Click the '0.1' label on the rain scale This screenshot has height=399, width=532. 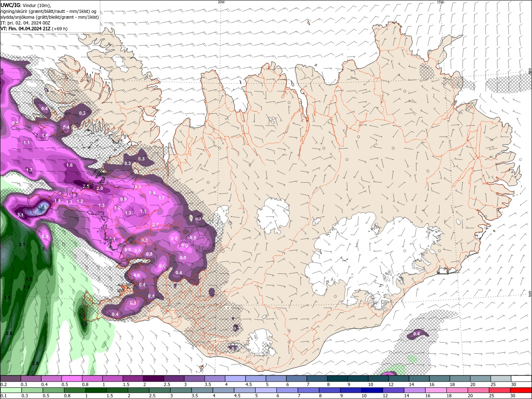[3, 396]
